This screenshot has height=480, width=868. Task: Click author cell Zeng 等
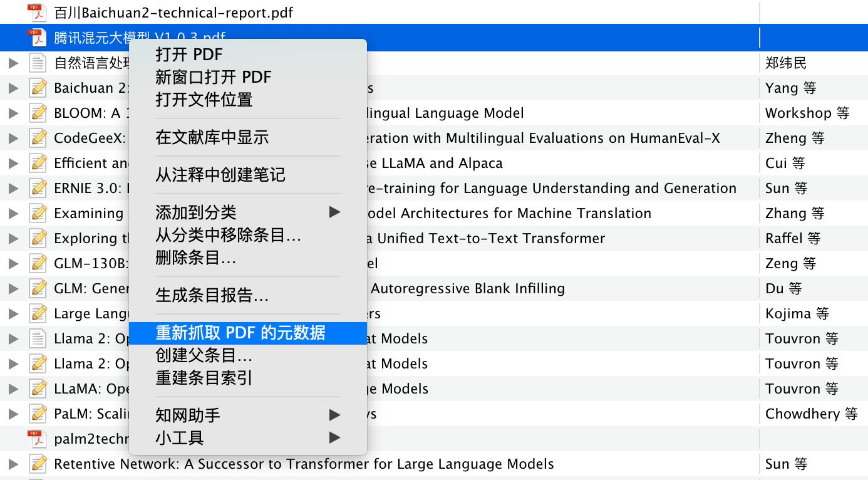pyautogui.click(x=791, y=263)
